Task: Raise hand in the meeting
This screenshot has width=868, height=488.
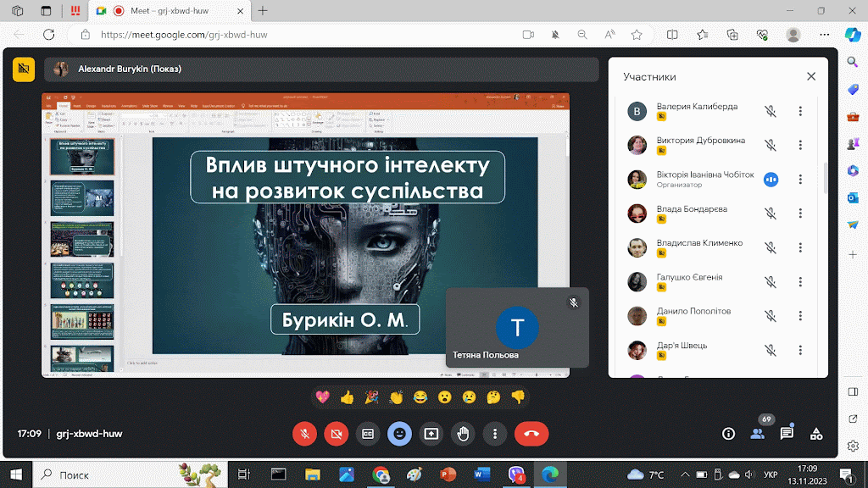Action: [x=463, y=433]
